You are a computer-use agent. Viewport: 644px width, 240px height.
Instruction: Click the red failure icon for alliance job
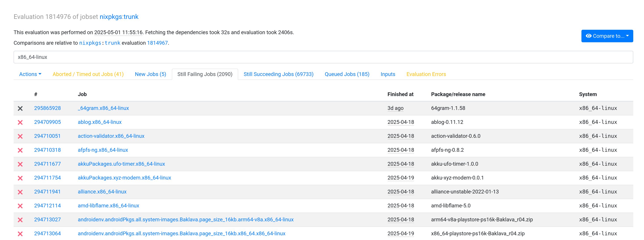pos(20,192)
